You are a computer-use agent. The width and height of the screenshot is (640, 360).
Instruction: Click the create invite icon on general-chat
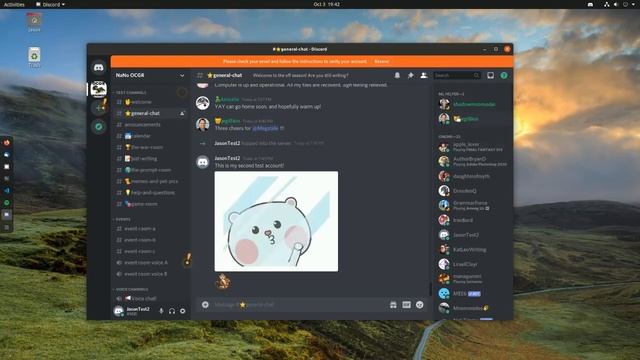coord(182,113)
